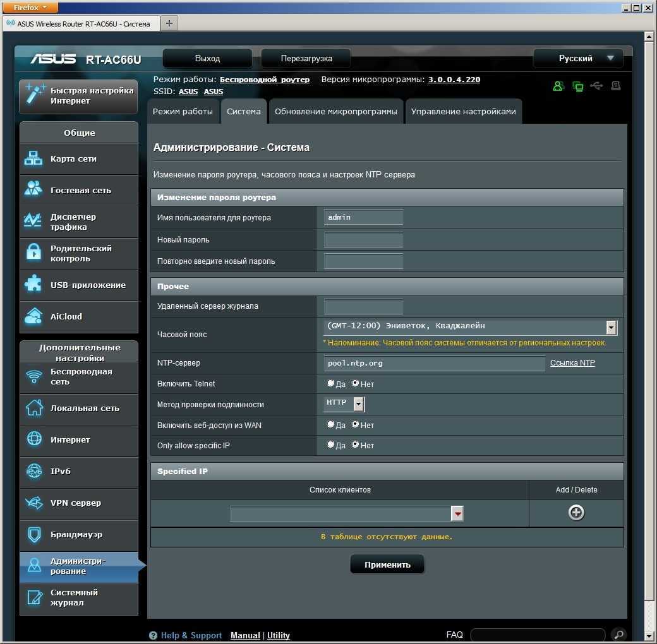This screenshot has height=644, width=657.
Task: Open the HTTP authentication method dropdown
Action: click(x=358, y=404)
